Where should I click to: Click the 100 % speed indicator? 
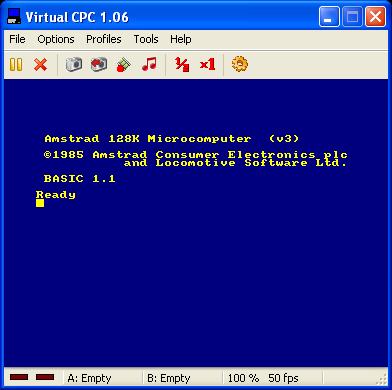coord(243,378)
